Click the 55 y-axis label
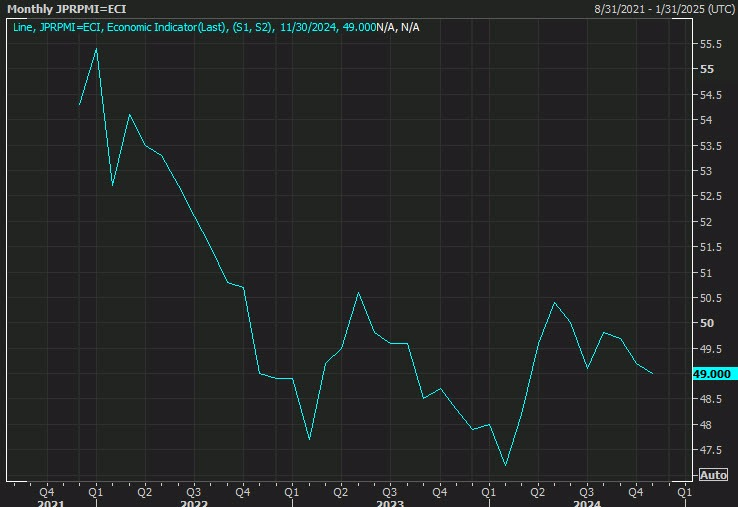Image resolution: width=738 pixels, height=507 pixels. [707, 69]
